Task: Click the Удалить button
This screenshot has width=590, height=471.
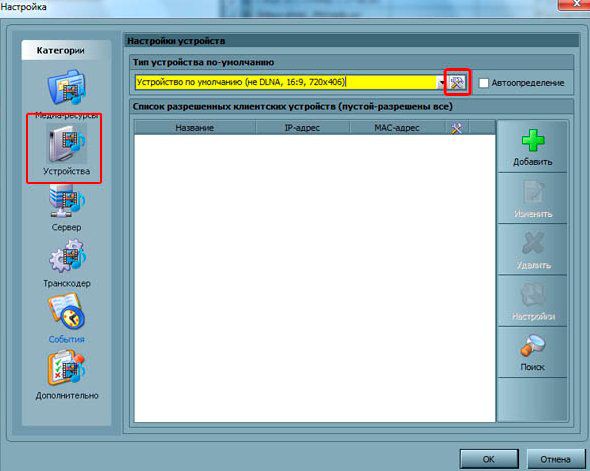Action: (x=532, y=250)
